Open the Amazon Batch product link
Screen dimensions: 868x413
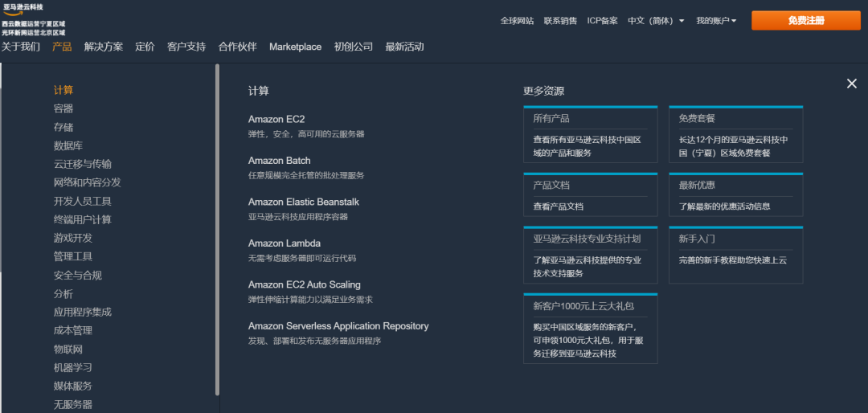click(x=280, y=161)
